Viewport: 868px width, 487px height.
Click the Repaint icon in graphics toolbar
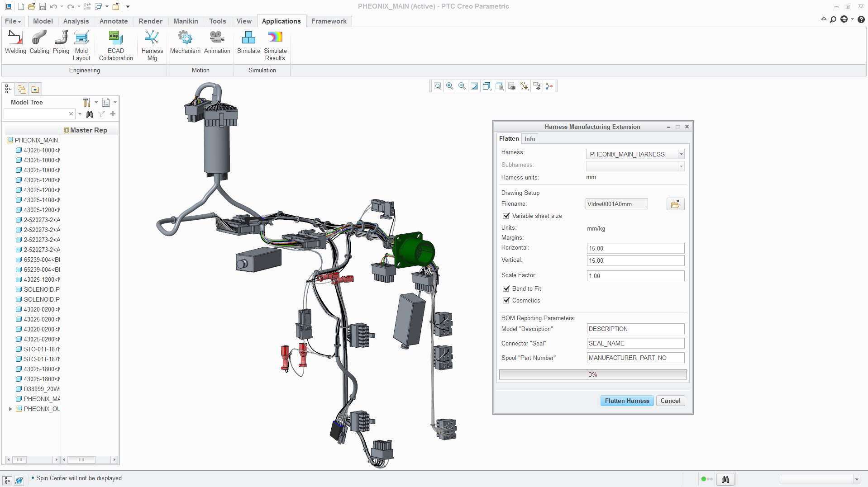coord(474,86)
